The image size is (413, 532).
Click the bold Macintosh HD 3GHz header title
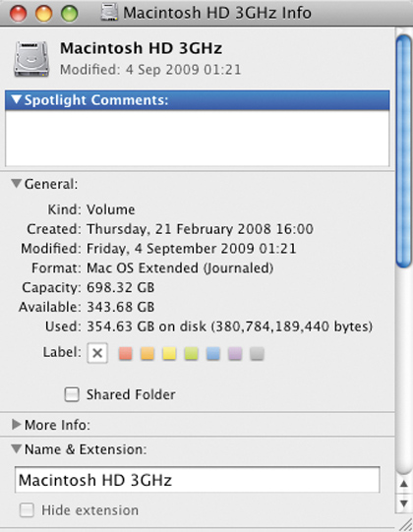pyautogui.click(x=142, y=48)
